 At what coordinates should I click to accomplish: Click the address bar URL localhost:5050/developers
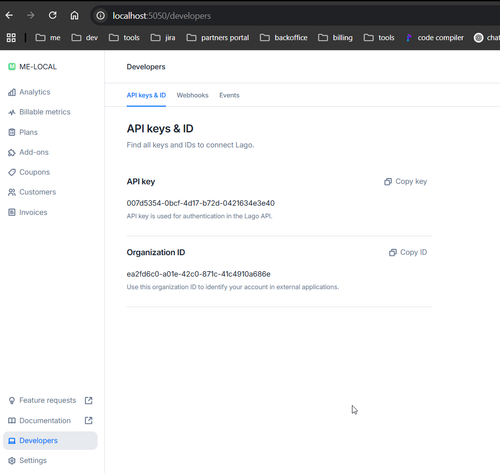pos(162,16)
